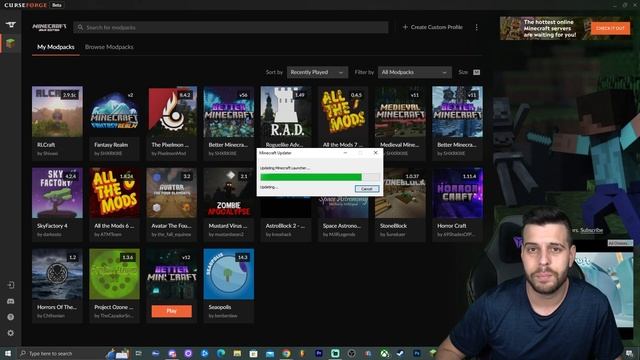Open the Sort by Recently Played dropdown
Screen dimensions: 640x360
pos(317,72)
